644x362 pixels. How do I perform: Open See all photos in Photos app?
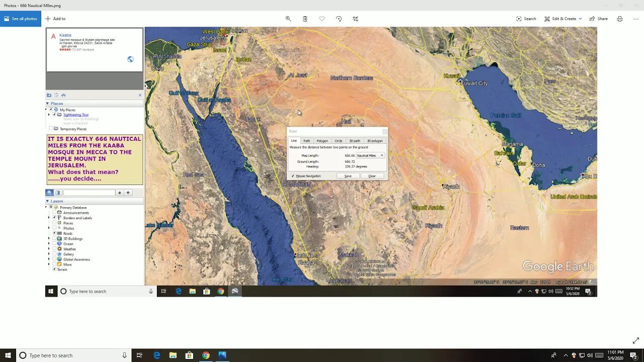click(21, 19)
